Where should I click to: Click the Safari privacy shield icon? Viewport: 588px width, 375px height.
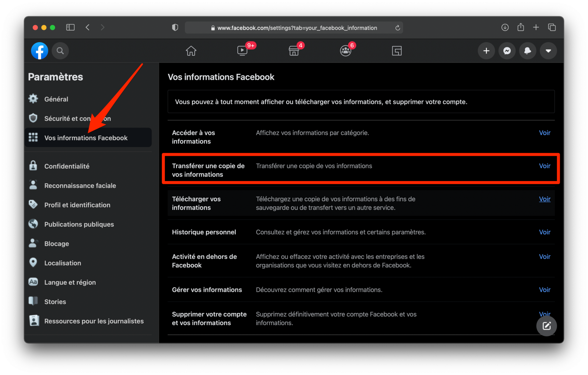175,28
